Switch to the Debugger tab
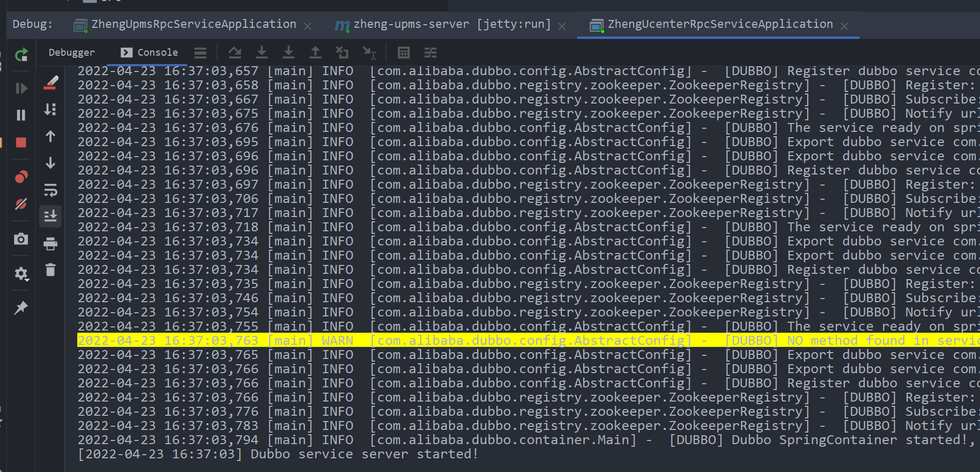 72,53
